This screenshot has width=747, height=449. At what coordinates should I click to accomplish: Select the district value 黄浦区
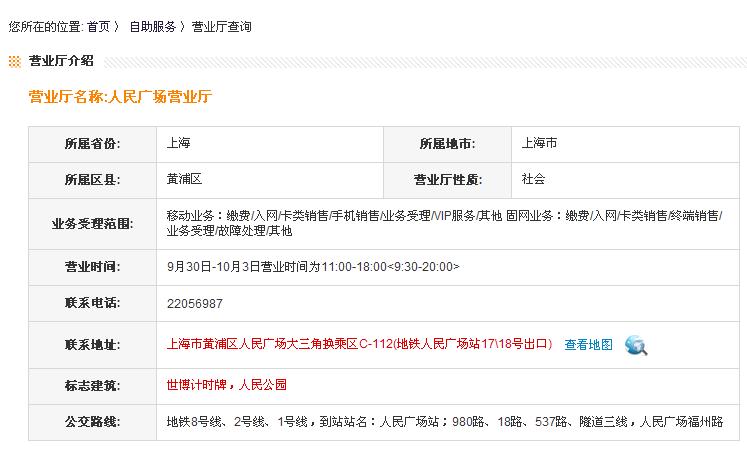pos(184,179)
